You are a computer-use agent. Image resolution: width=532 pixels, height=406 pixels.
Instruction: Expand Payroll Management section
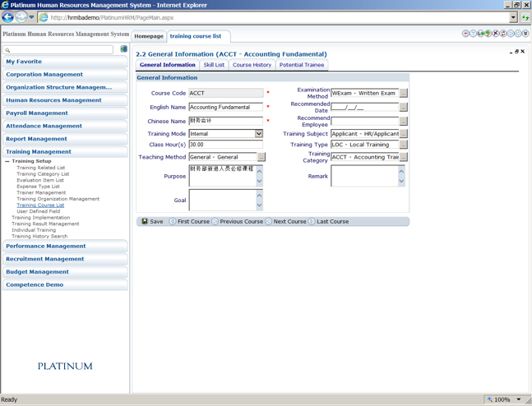pos(65,113)
